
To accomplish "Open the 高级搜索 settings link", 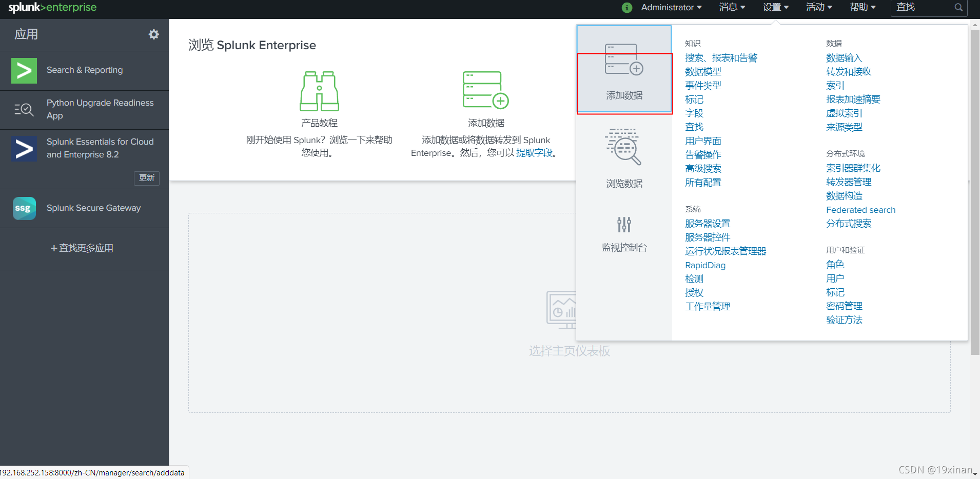I will coord(703,169).
